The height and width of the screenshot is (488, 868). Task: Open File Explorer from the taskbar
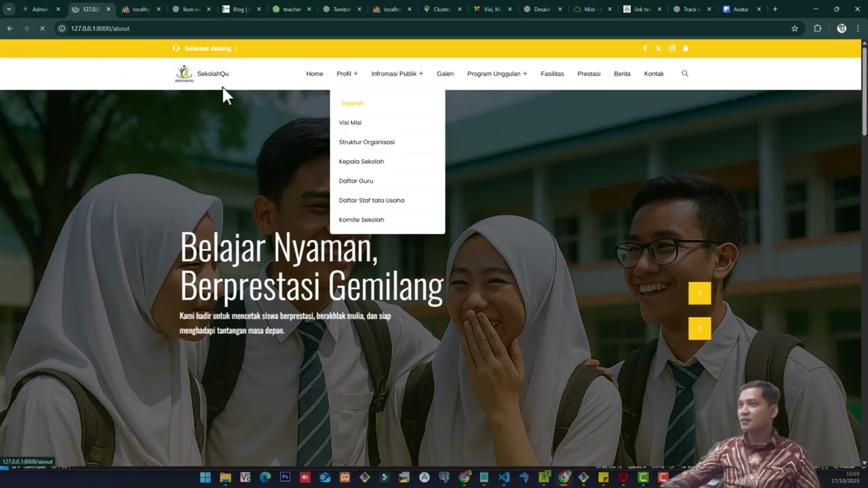coord(225,478)
